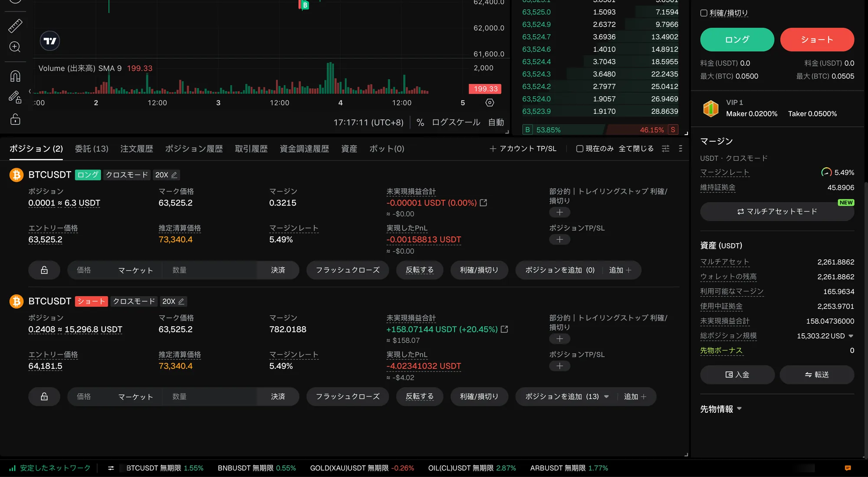This screenshot has height=477, width=868.
Task: Share the long position unrealized PnL
Action: (x=483, y=203)
